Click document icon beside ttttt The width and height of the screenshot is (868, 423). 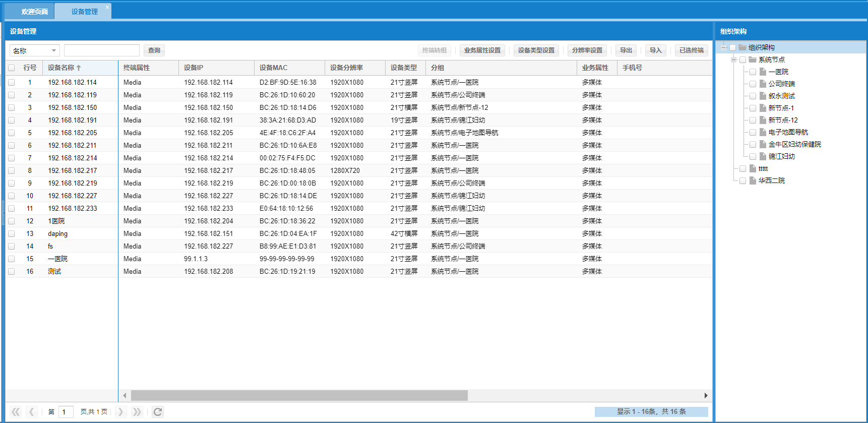[753, 168]
